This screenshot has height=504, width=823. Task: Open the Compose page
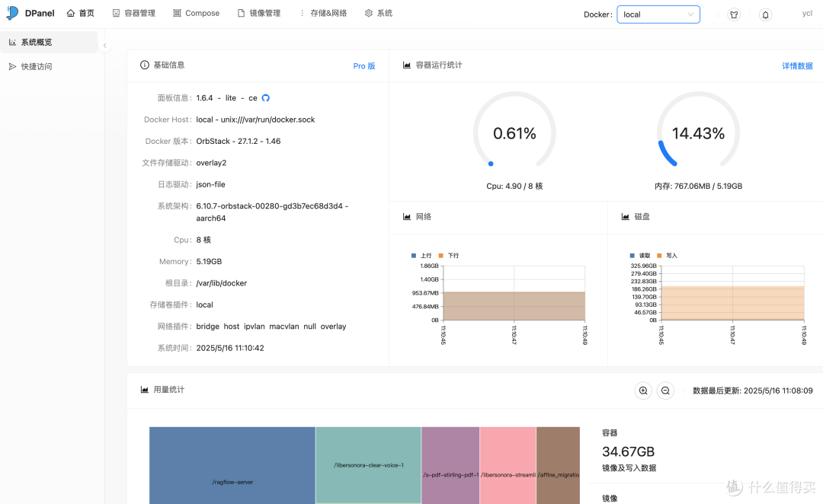click(x=196, y=12)
